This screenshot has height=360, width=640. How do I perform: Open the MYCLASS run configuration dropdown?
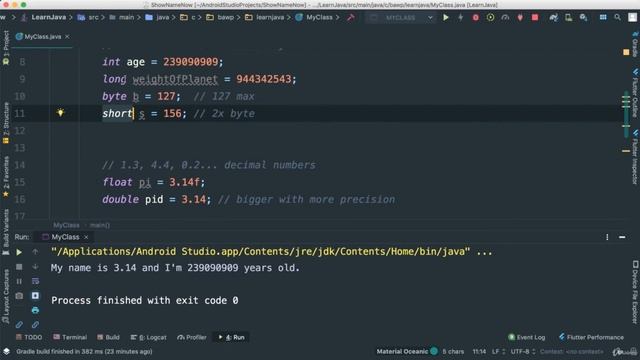(x=400, y=18)
